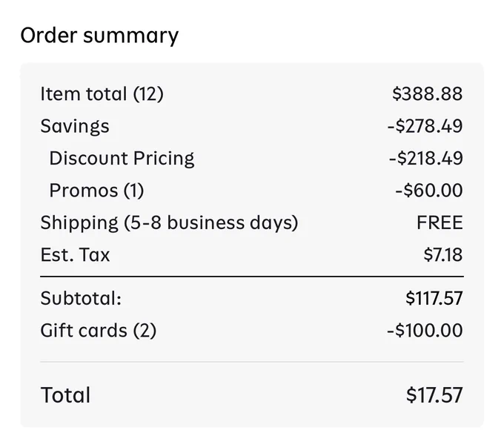
Task: Open the Promos (1) entry
Action: point(96,191)
